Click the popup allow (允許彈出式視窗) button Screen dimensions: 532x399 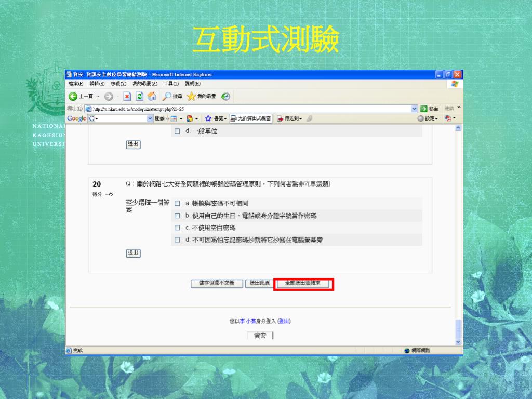point(251,118)
